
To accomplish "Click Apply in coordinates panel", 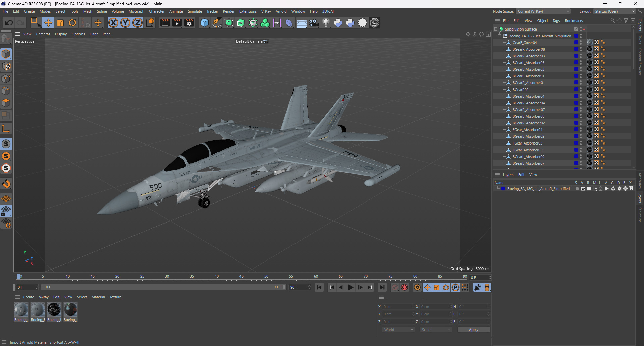I will click(x=473, y=330).
